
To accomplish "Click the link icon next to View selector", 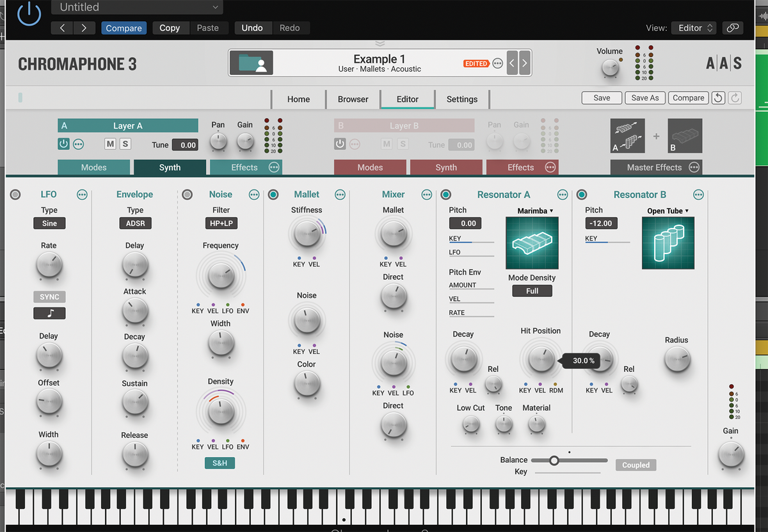I will point(732,28).
